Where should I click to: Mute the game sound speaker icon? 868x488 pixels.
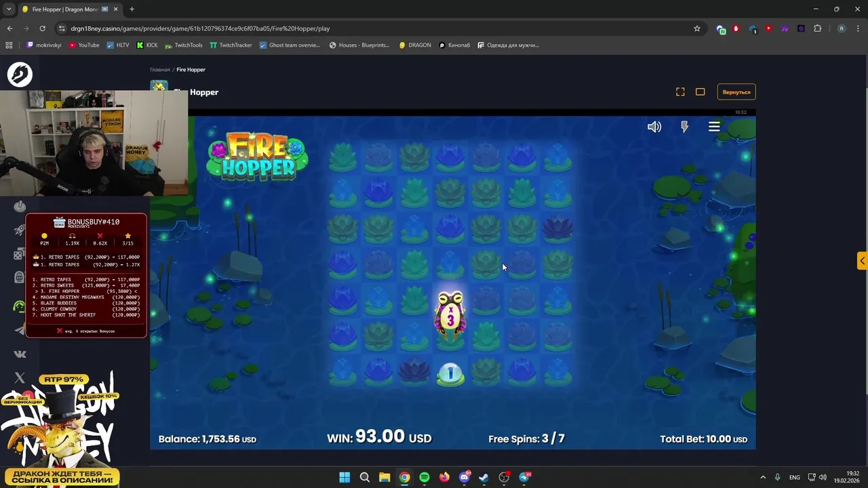tap(654, 127)
